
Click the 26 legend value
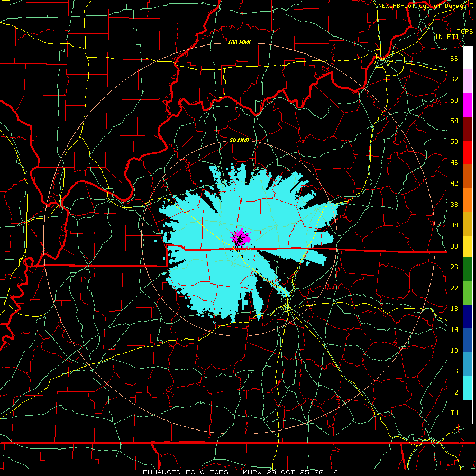coord(454,267)
